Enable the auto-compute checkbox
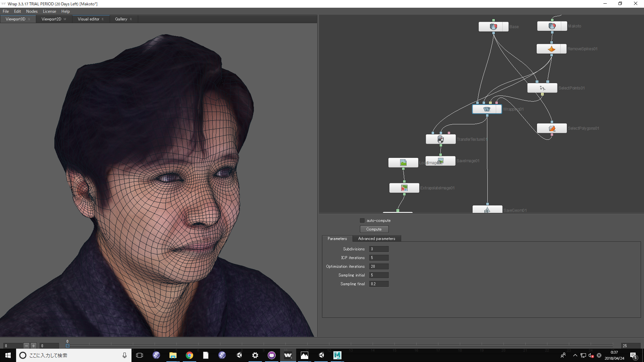 tap(362, 221)
